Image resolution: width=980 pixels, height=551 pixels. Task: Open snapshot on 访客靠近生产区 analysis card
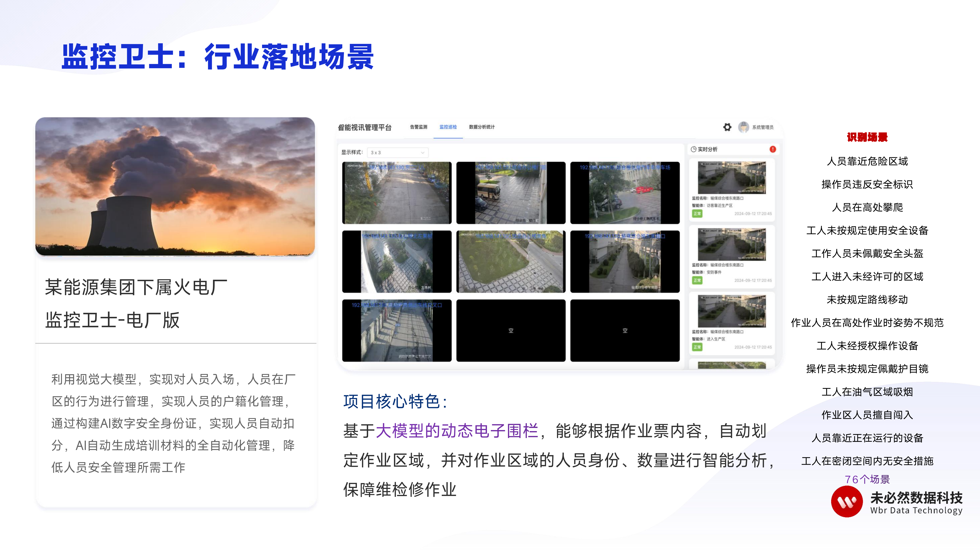click(732, 178)
